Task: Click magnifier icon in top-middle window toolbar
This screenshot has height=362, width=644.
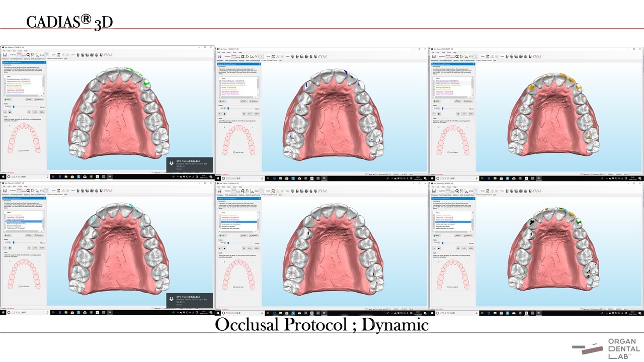Action: pyautogui.click(x=243, y=56)
